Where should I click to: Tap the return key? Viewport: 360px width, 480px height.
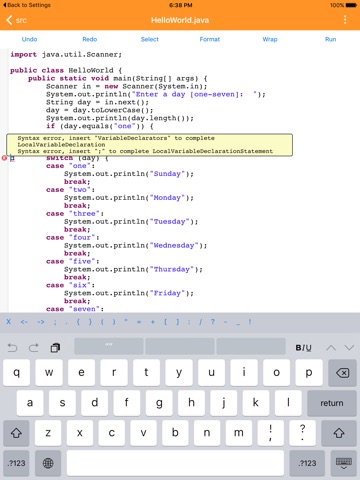332,403
